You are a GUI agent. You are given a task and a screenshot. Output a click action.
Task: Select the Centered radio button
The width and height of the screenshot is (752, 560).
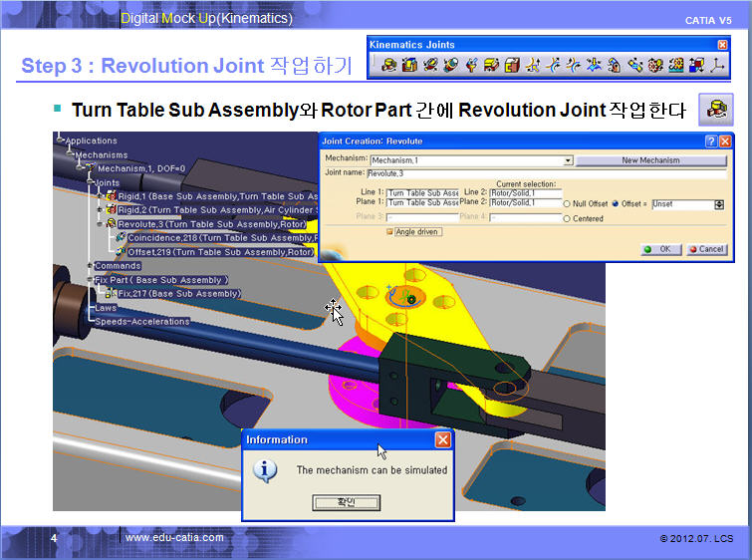pos(567,218)
